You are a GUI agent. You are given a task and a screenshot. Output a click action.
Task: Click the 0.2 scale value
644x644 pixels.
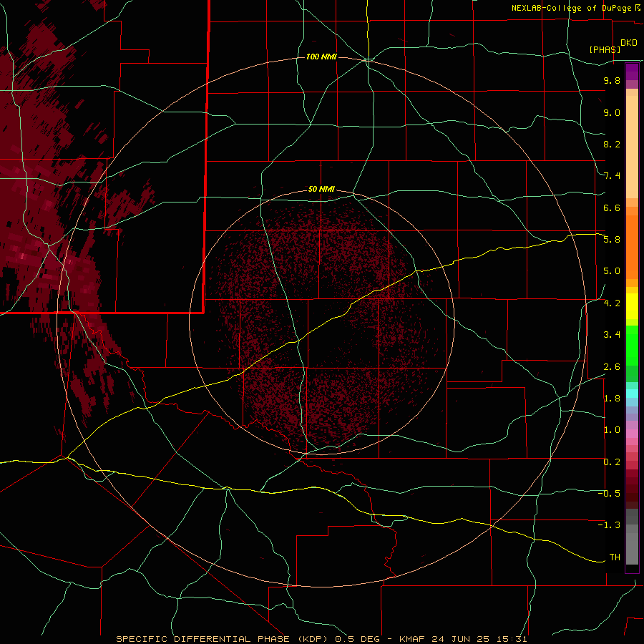click(x=612, y=462)
